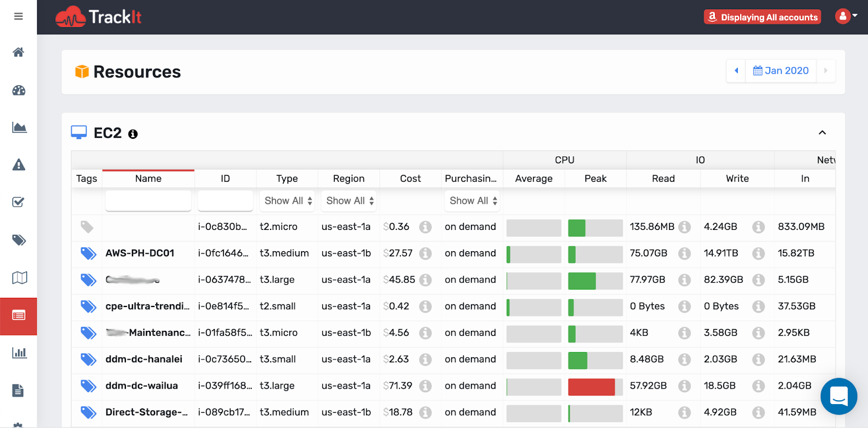
Task: Open the Jan 2020 date picker
Action: [x=781, y=71]
